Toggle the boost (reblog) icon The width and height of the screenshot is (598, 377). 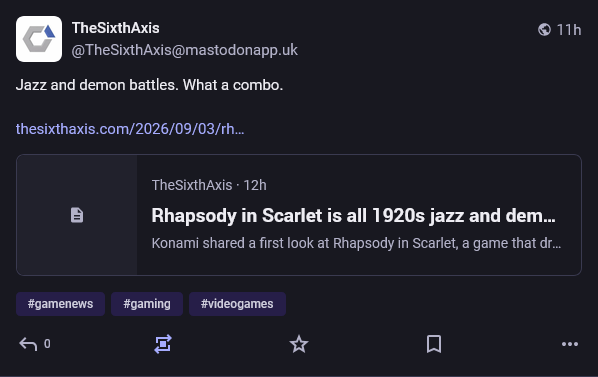point(163,344)
